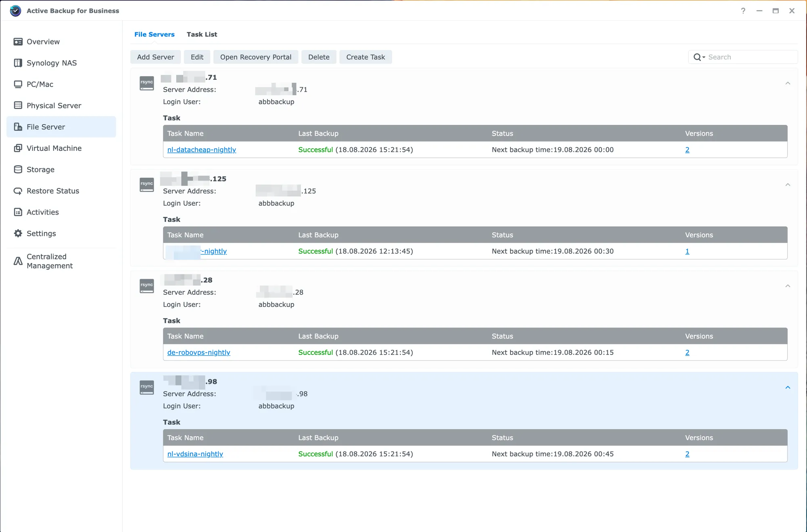Click Server Address label of server .71

[190, 90]
